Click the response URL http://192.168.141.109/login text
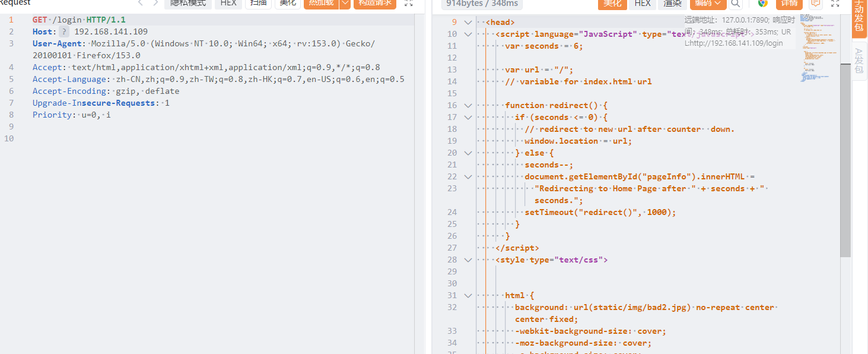This screenshot has height=354, width=868. pyautogui.click(x=737, y=43)
